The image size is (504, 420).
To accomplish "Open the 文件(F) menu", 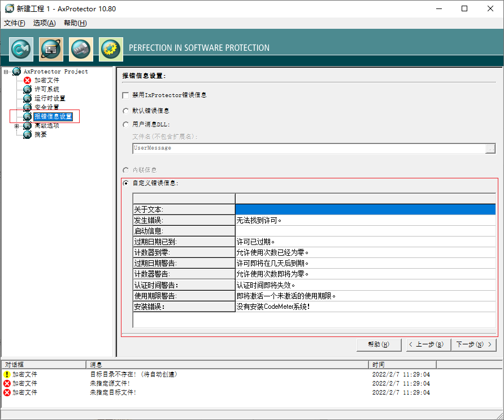I will tap(15, 23).
